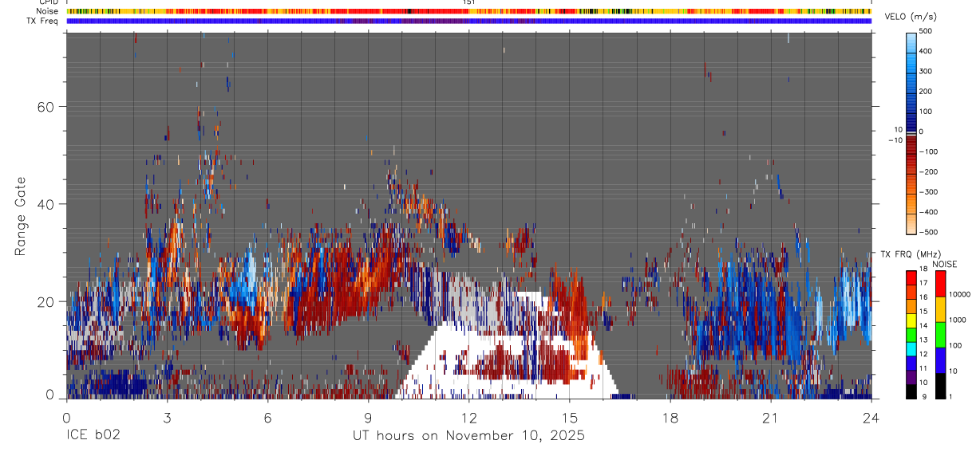The height and width of the screenshot is (452, 980).
Task: Click the NOISE legend label 1000
Action: click(957, 320)
